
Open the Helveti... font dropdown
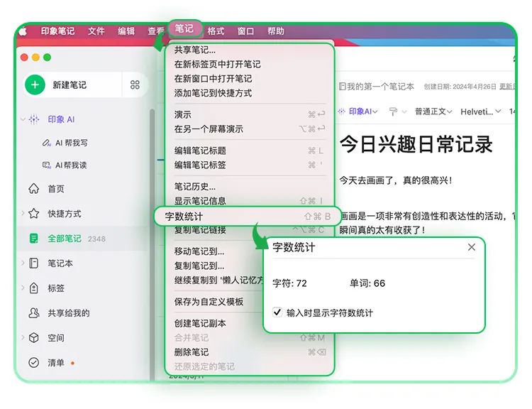point(480,111)
